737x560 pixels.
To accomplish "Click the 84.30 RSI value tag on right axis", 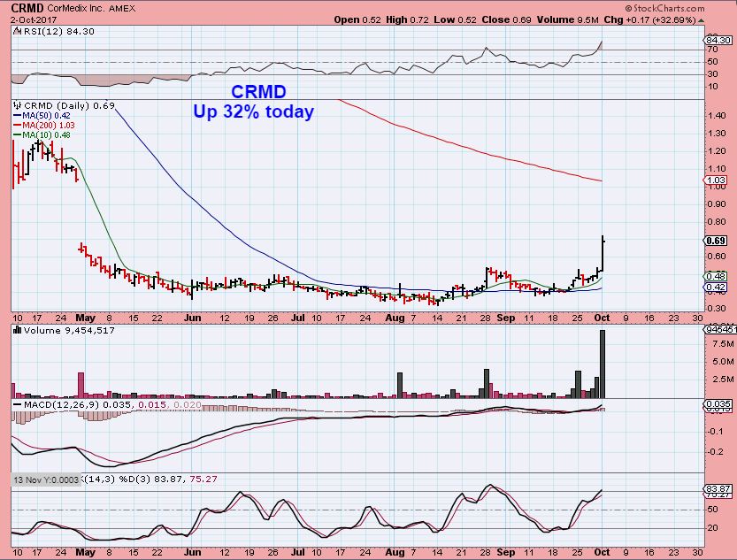I will point(718,41).
